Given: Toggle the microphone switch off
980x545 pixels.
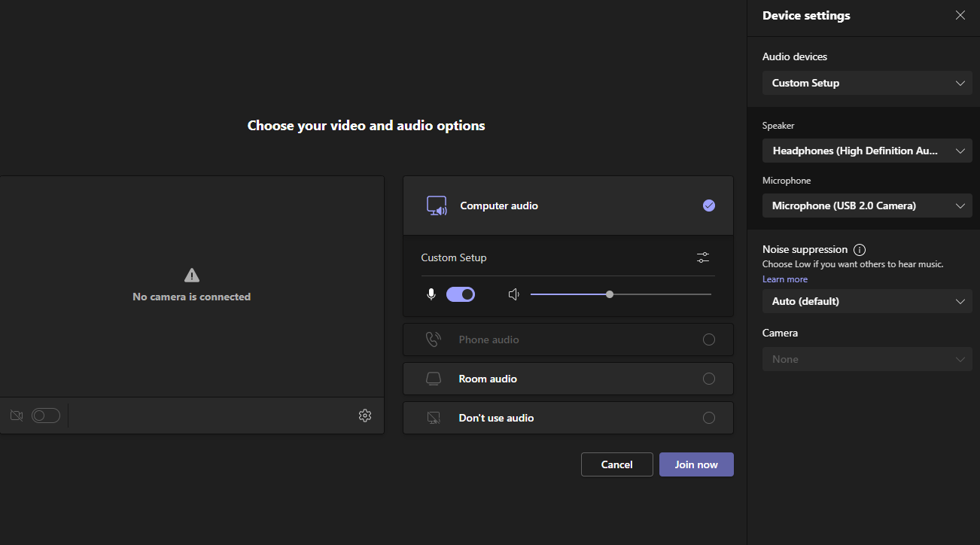Looking at the screenshot, I should click(461, 294).
